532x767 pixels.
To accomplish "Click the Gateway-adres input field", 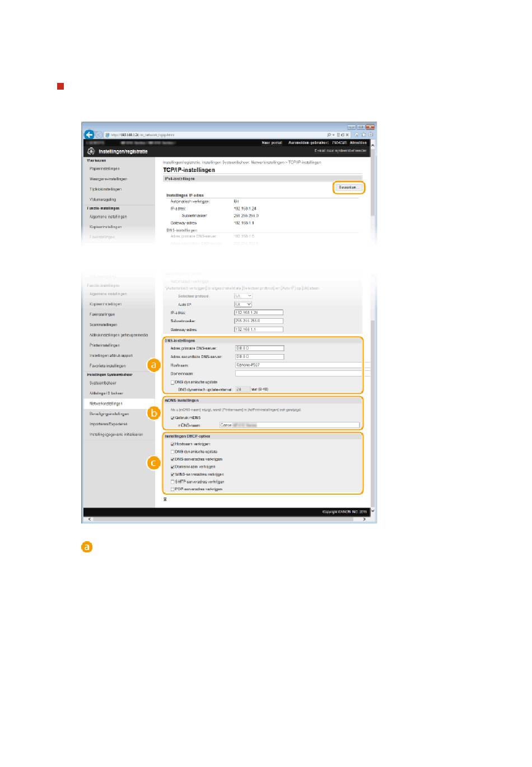I will pos(259,329).
